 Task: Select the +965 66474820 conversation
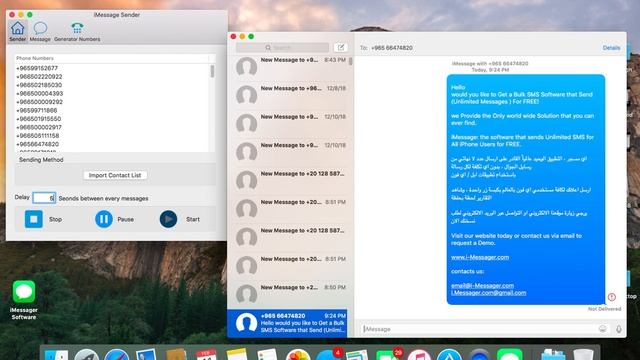(287, 323)
